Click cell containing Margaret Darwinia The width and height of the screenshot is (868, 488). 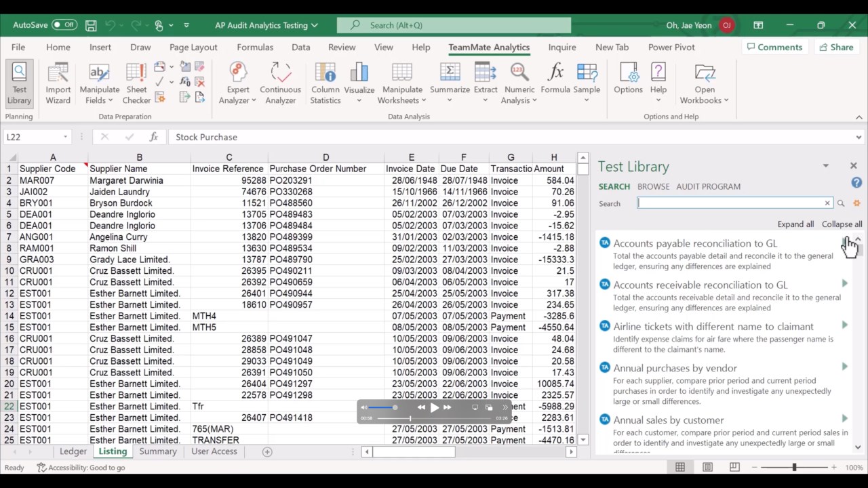[139, 180]
